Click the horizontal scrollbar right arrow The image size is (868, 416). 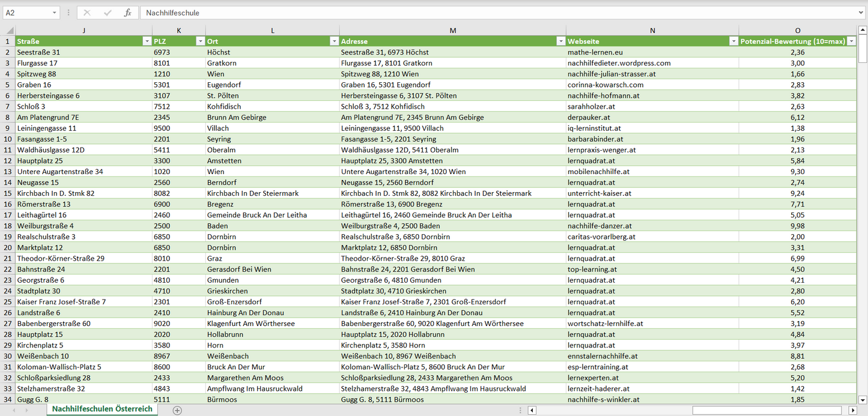[x=852, y=410]
